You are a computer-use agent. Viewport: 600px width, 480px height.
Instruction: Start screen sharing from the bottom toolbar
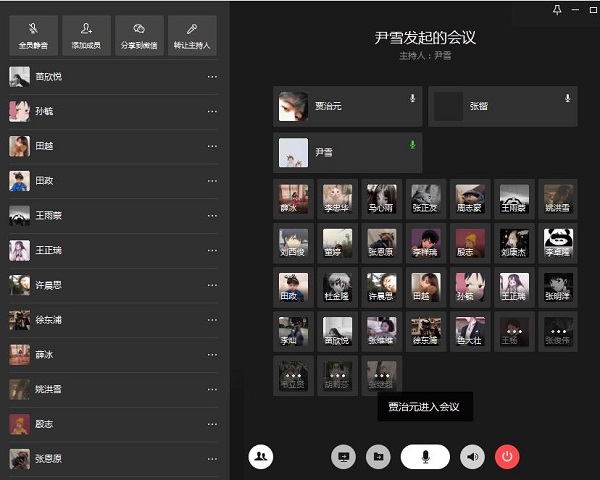point(344,456)
